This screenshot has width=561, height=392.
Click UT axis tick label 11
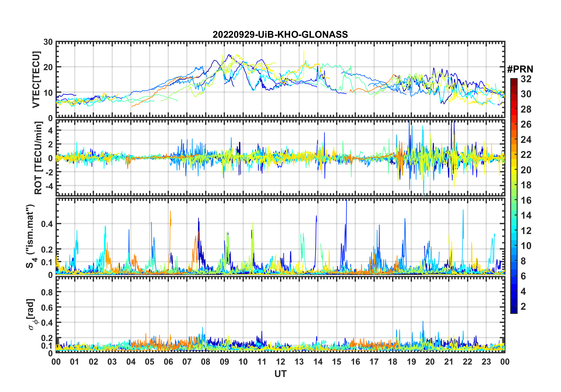(262, 362)
